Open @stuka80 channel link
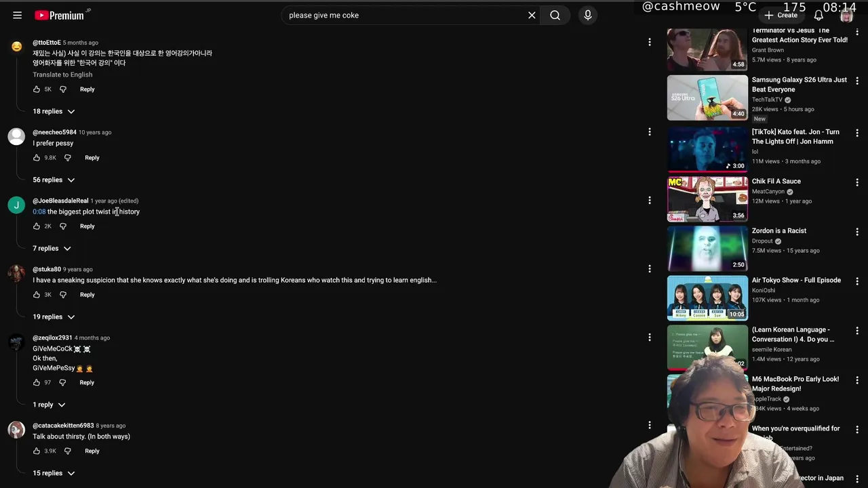This screenshot has width=868, height=488. 47,269
